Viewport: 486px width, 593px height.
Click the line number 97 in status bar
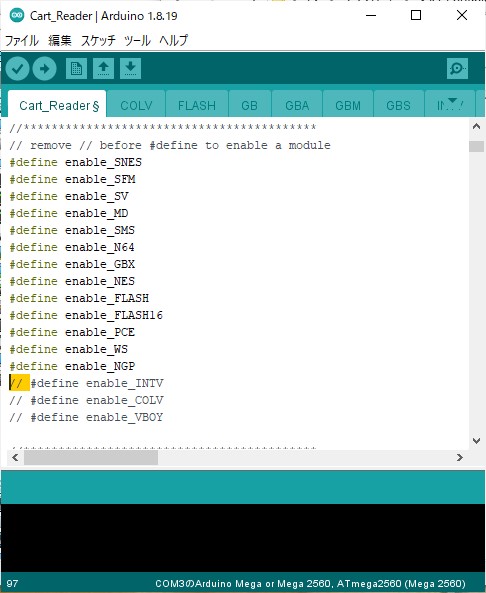click(12, 584)
